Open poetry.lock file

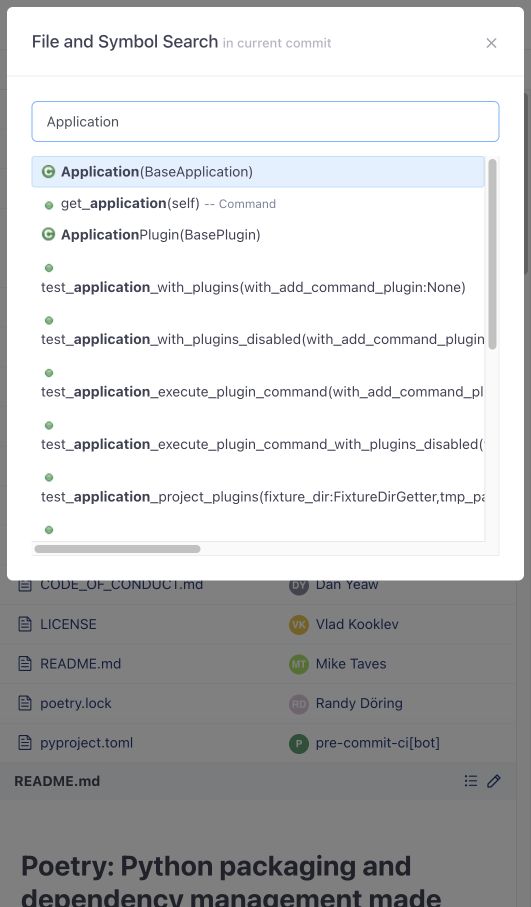click(76, 703)
